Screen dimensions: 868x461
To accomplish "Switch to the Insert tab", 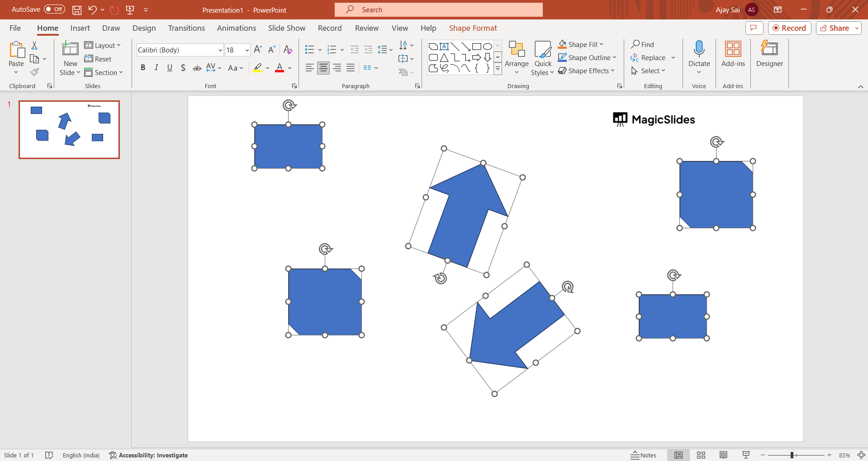I will (80, 28).
